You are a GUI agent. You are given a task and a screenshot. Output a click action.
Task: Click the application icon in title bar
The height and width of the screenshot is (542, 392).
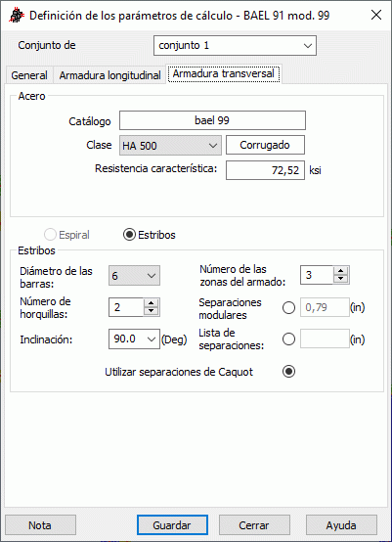(x=17, y=16)
